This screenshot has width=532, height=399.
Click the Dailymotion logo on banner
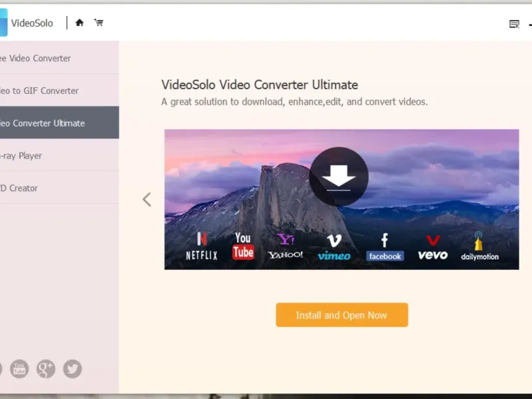pyautogui.click(x=479, y=246)
